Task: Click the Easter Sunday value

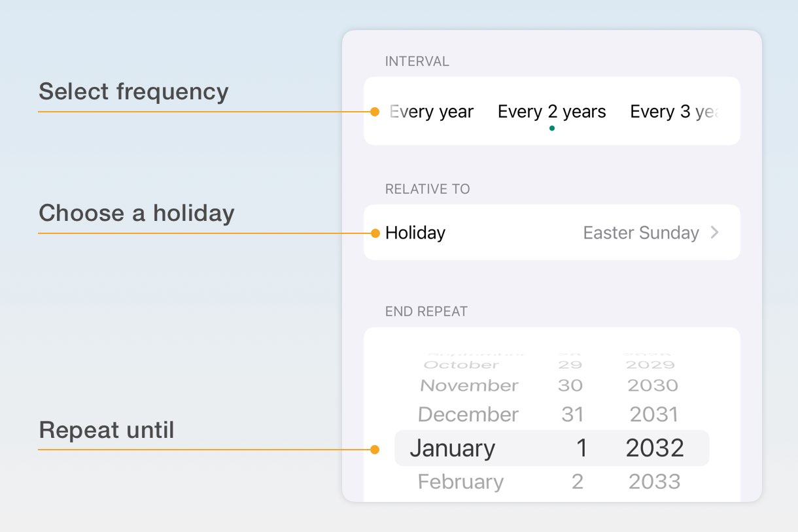Action: coord(641,233)
